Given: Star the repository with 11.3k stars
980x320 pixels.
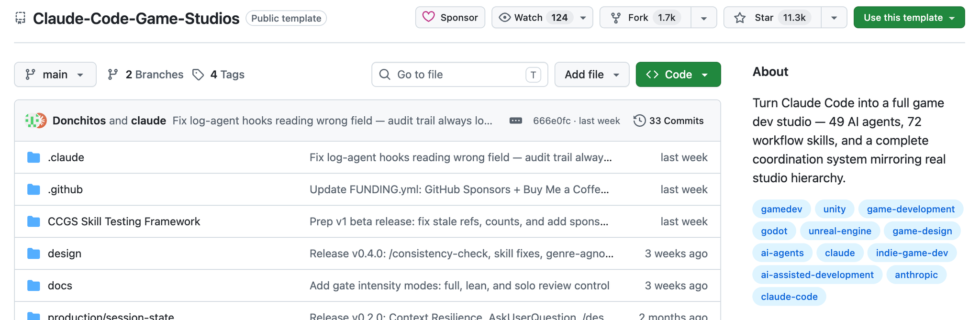Looking at the screenshot, I should point(773,18).
